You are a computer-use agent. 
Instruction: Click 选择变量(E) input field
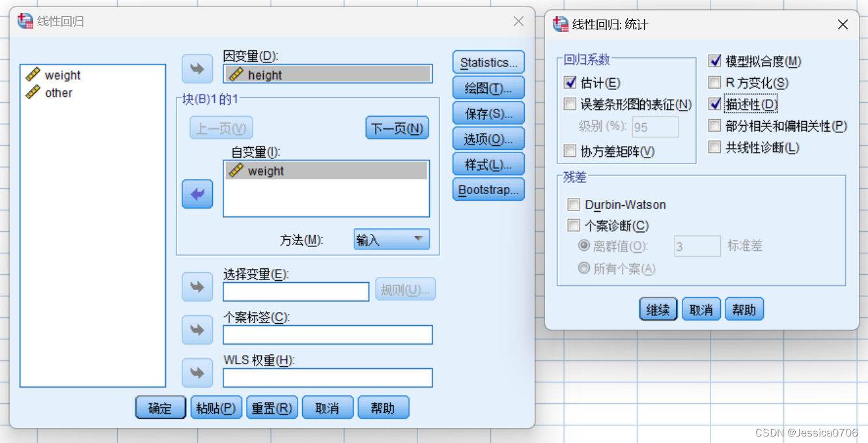[x=296, y=292]
